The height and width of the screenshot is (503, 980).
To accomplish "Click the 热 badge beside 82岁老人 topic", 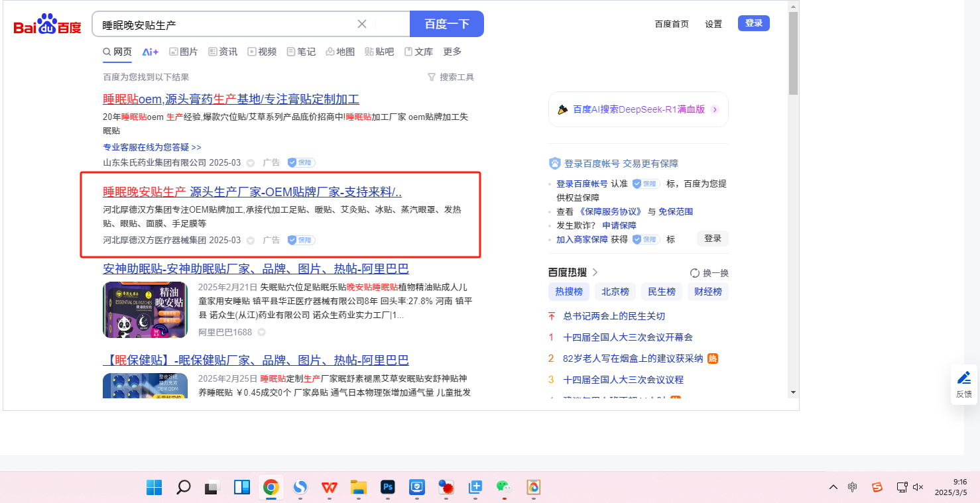I will click(x=713, y=359).
